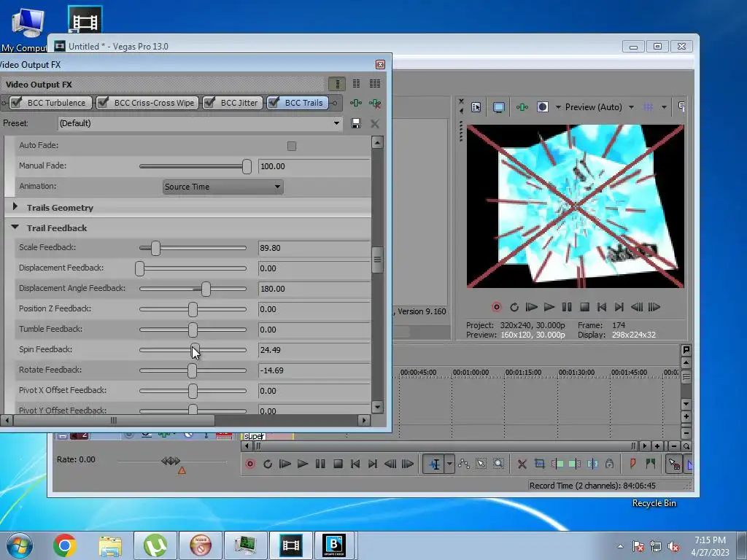Image resolution: width=747 pixels, height=560 pixels.
Task: Collapse the Trail Feedback section
Action: click(15, 227)
